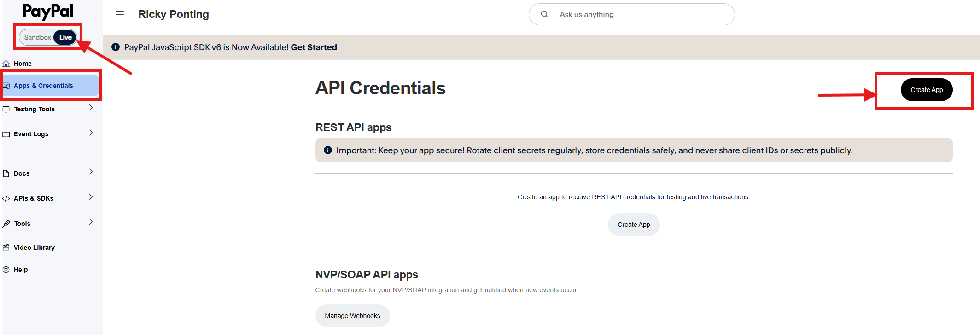980x335 pixels.
Task: Click Manage Webhooks button
Action: pyautogui.click(x=352, y=316)
